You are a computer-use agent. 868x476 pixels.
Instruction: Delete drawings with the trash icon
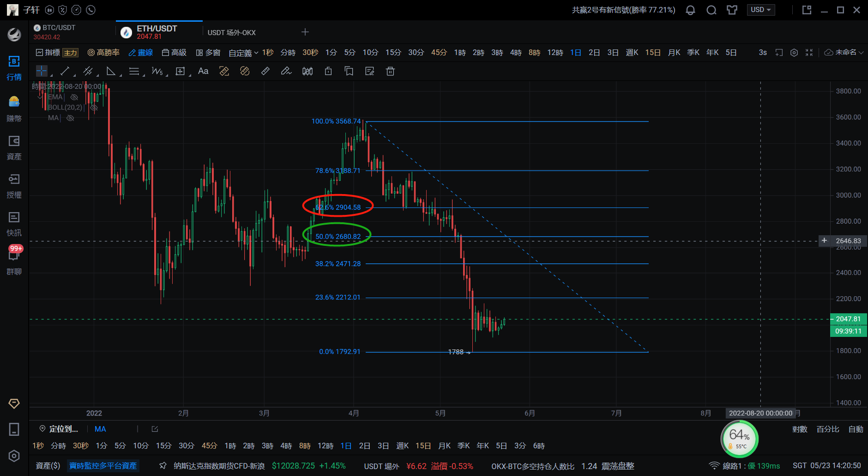coord(390,71)
